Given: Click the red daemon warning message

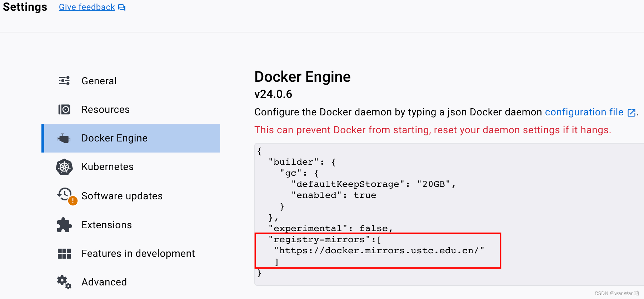Looking at the screenshot, I should pyautogui.click(x=433, y=130).
